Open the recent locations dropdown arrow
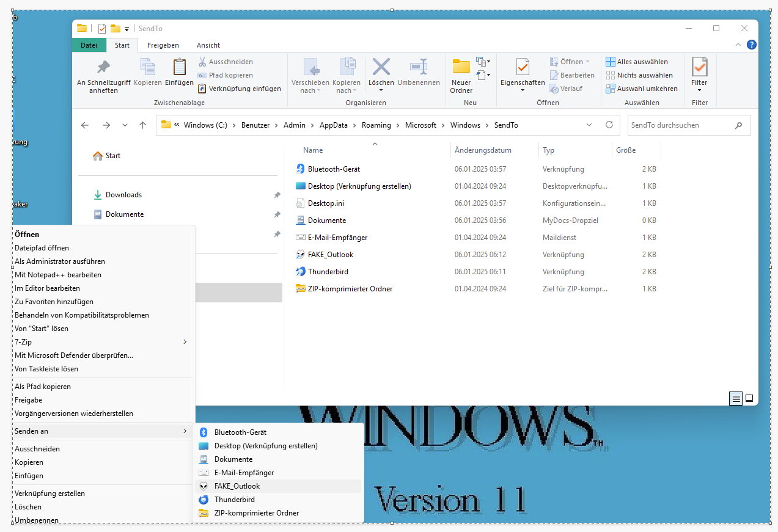Screen dimensions: 778x532 pyautogui.click(x=125, y=125)
